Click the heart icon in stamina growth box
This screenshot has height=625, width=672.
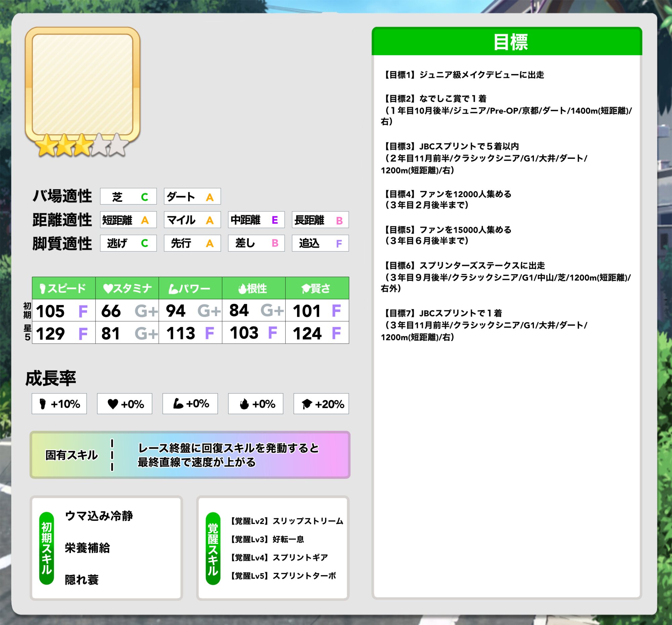click(113, 404)
